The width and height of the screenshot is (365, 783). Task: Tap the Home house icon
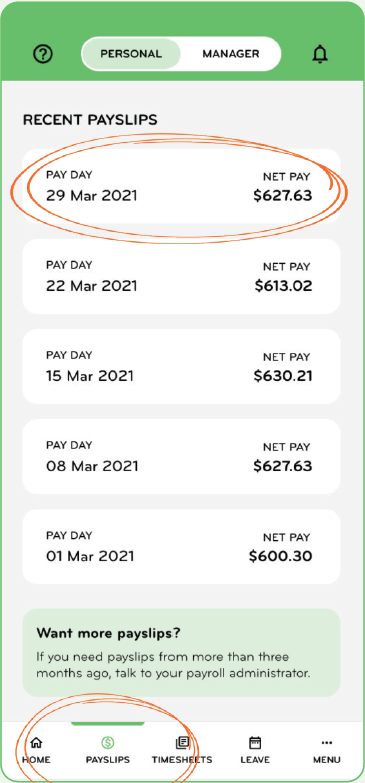point(36,743)
